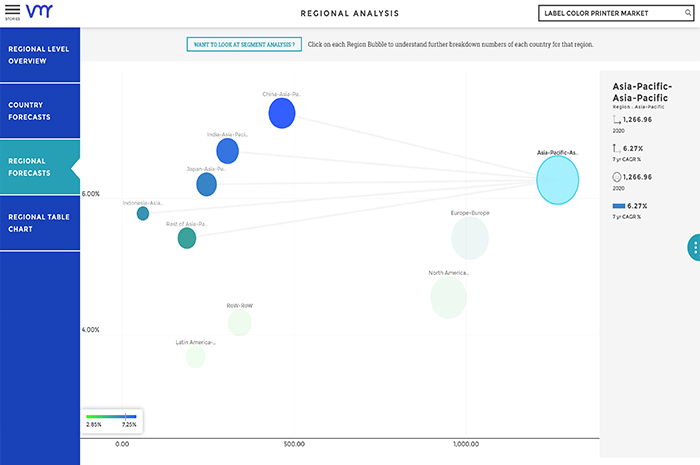Click the search magnifier icon

[688, 13]
